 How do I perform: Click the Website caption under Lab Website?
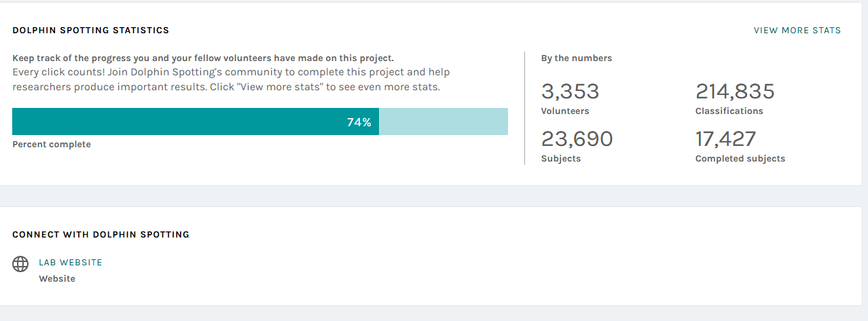coord(57,279)
